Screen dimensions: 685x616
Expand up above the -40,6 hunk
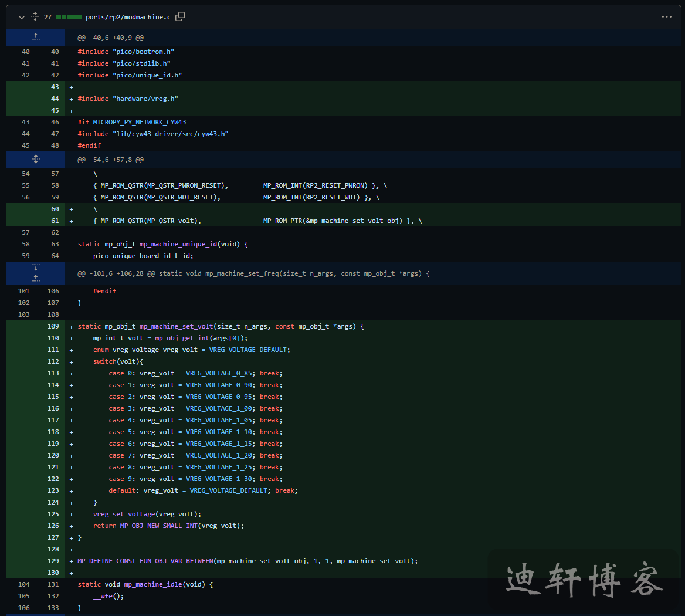pyautogui.click(x=36, y=37)
